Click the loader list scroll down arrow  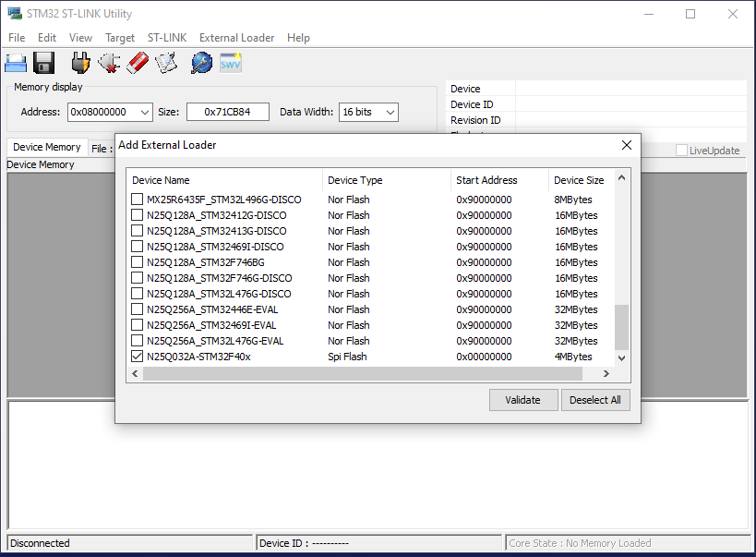[x=621, y=357]
